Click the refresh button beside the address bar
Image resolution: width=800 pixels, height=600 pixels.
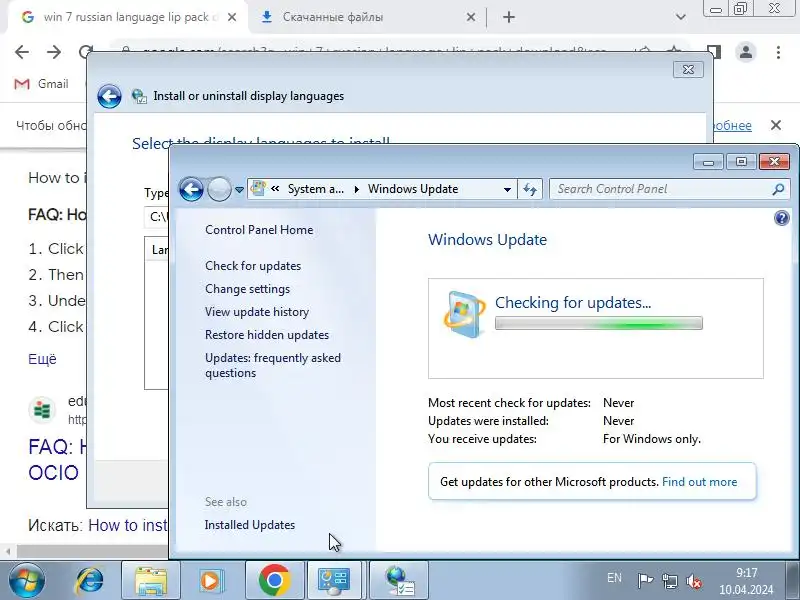[530, 189]
